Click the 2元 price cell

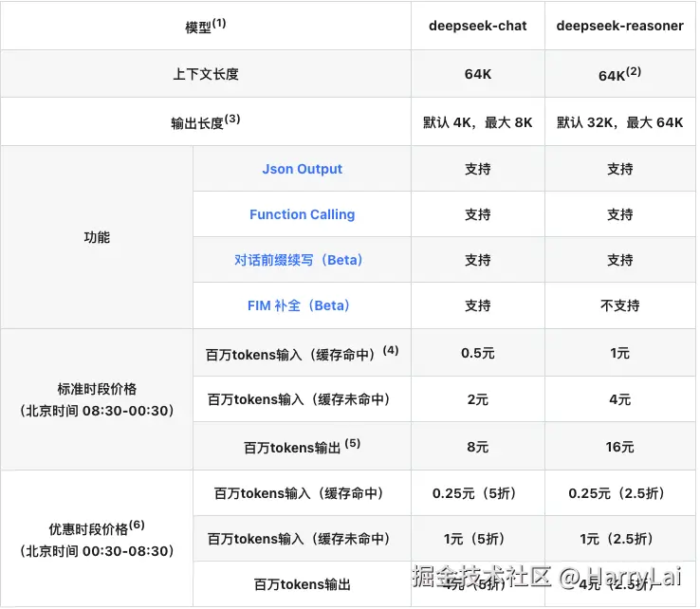pos(478,399)
